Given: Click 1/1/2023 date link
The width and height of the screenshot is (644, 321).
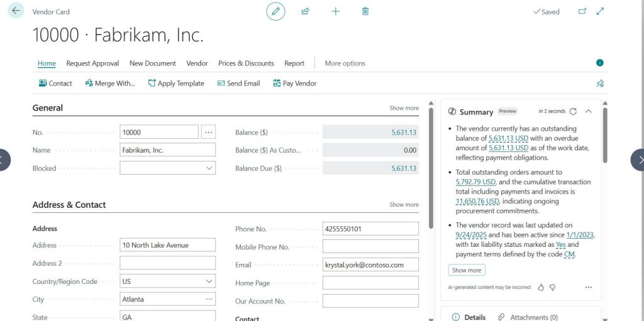Looking at the screenshot, I should coord(580,235).
